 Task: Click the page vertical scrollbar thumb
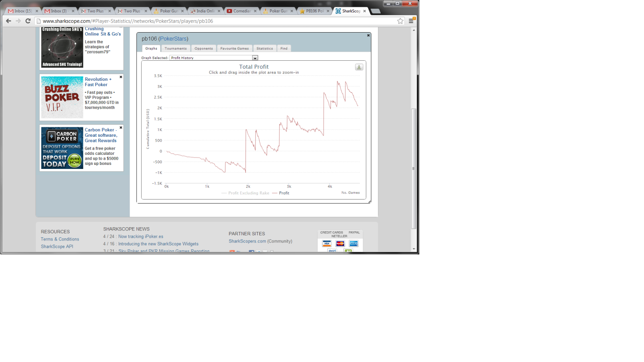413,168
